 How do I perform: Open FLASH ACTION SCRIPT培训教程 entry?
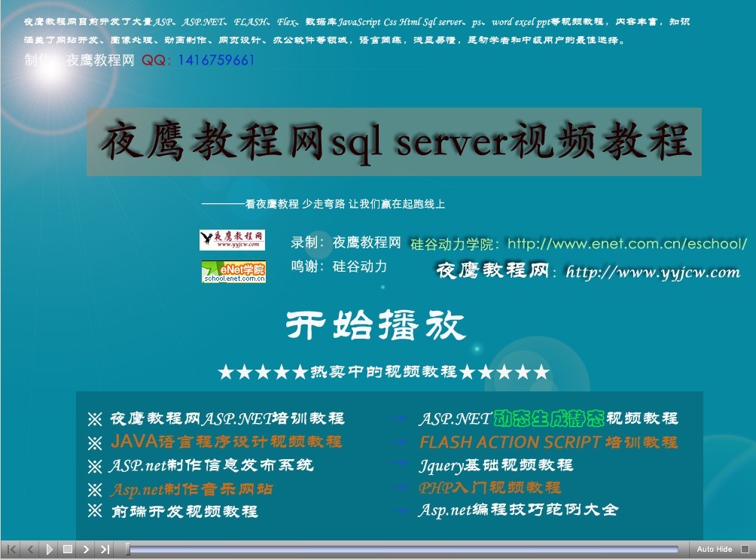pyautogui.click(x=548, y=442)
